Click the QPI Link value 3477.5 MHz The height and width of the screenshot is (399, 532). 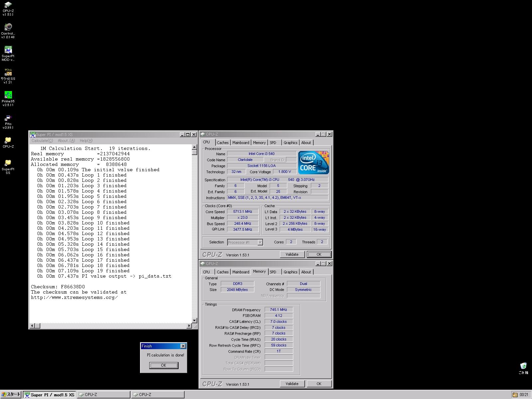243,229
